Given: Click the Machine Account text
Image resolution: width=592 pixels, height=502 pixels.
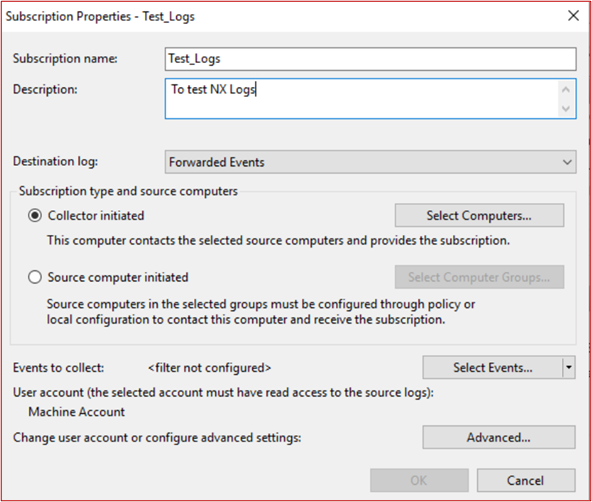Looking at the screenshot, I should (77, 412).
